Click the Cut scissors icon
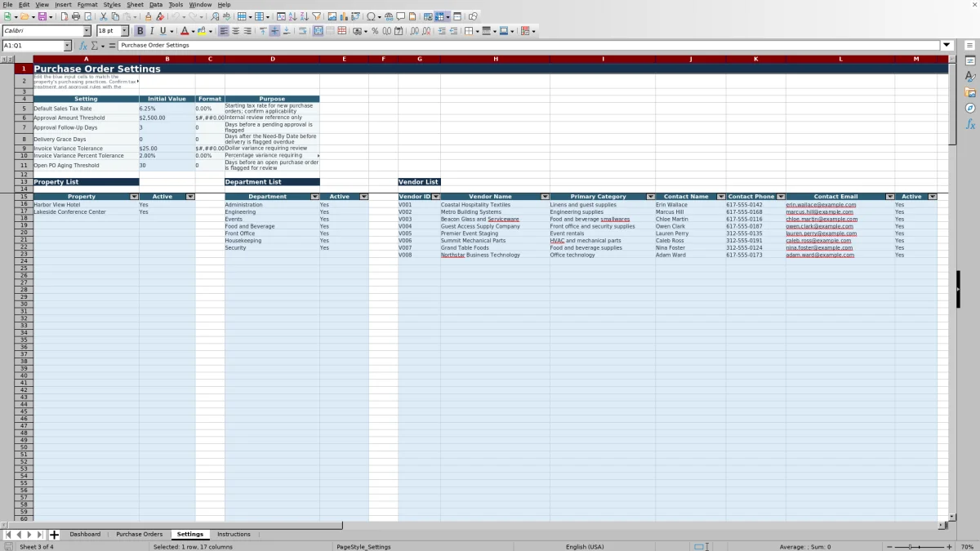Screen dimensions: 980x551 tap(104, 16)
